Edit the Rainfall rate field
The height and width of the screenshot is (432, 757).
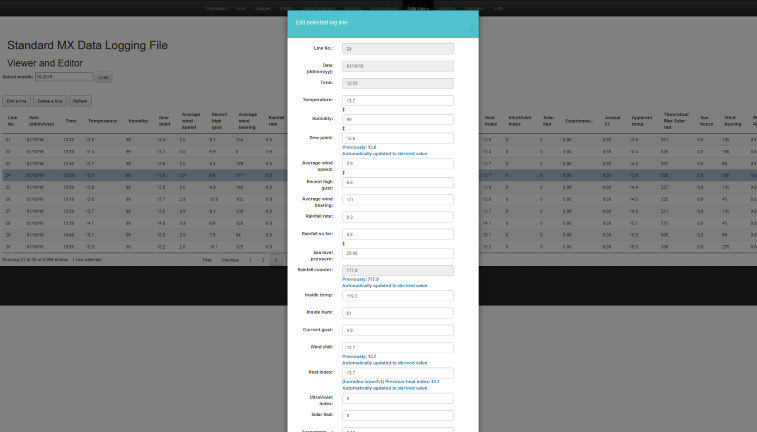[397, 216]
